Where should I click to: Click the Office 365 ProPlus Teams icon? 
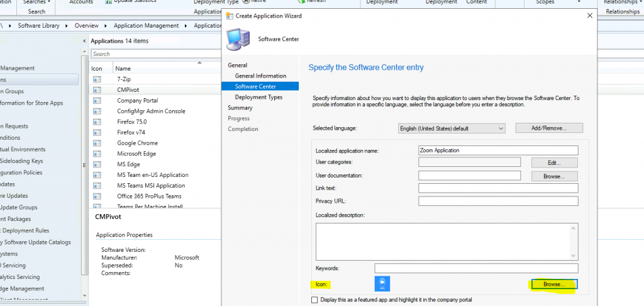coord(97,196)
